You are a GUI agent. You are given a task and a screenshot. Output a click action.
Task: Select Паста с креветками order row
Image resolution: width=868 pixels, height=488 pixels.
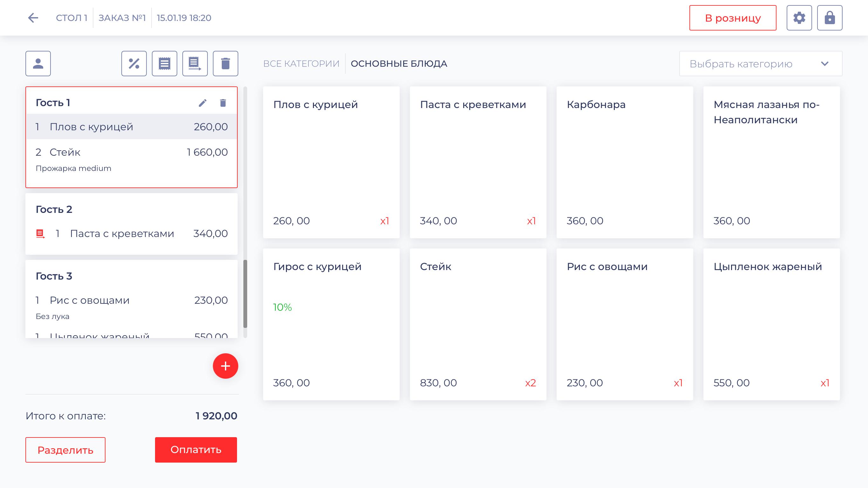point(132,234)
